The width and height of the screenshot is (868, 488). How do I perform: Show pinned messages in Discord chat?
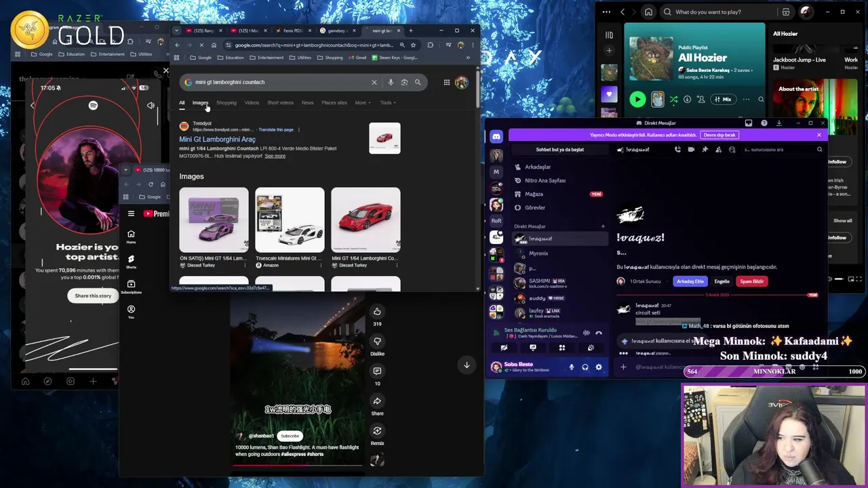[x=705, y=150]
